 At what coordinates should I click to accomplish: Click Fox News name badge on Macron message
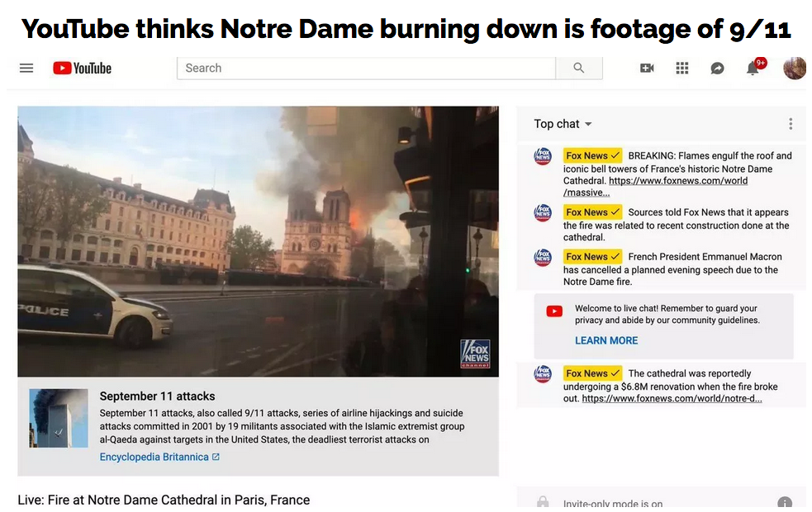pyautogui.click(x=592, y=257)
